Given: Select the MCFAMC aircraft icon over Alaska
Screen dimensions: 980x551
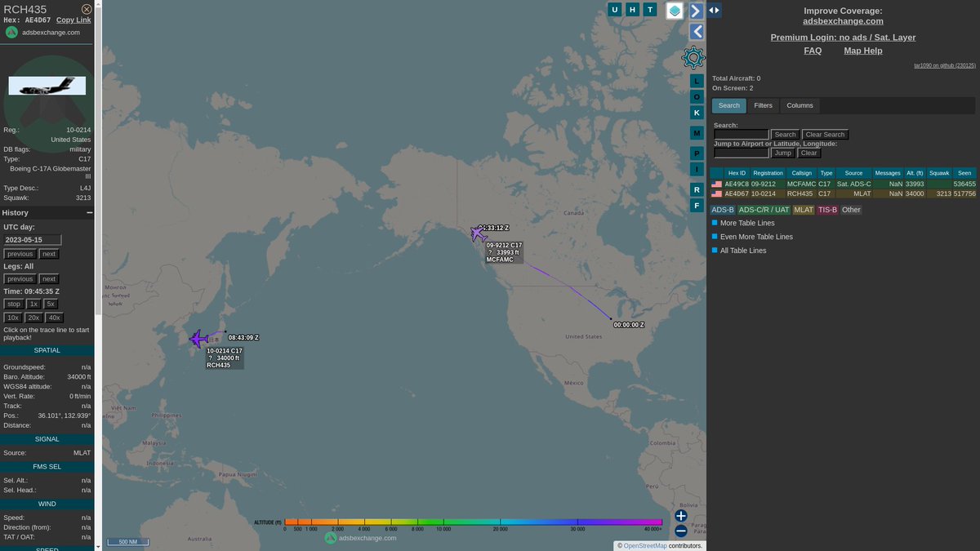Looking at the screenshot, I should pos(479,233).
